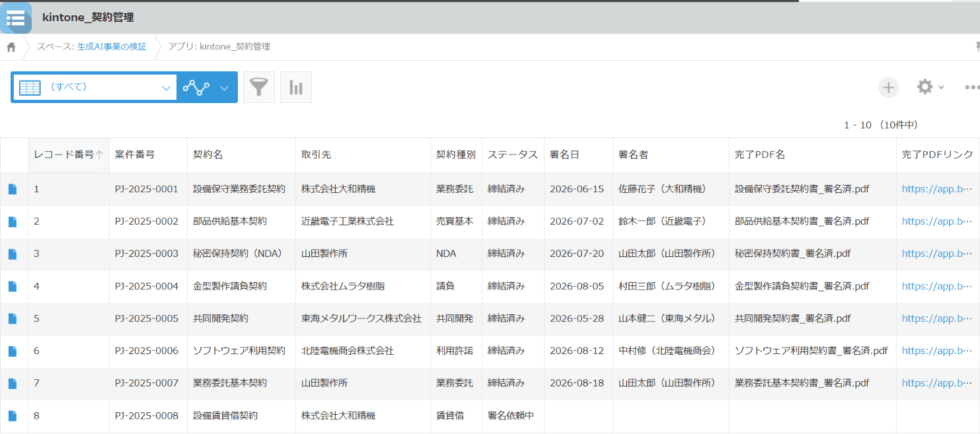980x434 pixels.
Task: Open record 3 detail icon
Action: click(x=12, y=254)
